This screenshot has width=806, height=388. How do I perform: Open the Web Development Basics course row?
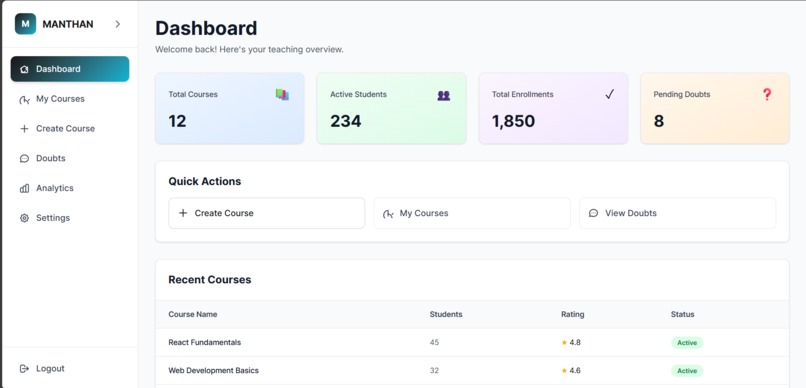(472, 371)
